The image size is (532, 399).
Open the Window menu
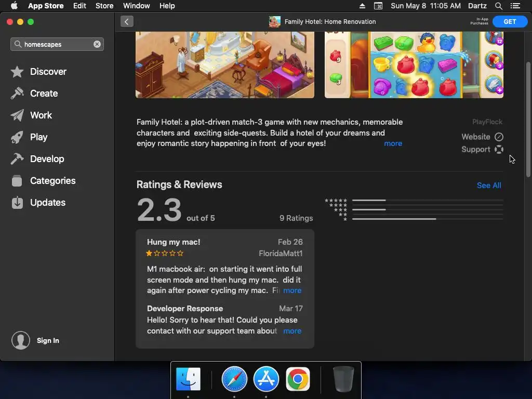(x=137, y=6)
